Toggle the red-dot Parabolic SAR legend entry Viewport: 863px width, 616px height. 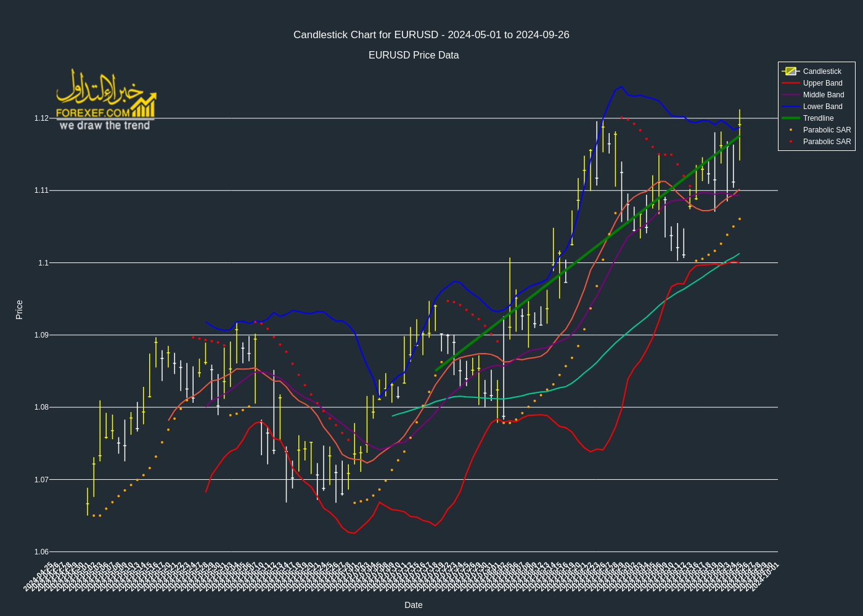point(816,142)
